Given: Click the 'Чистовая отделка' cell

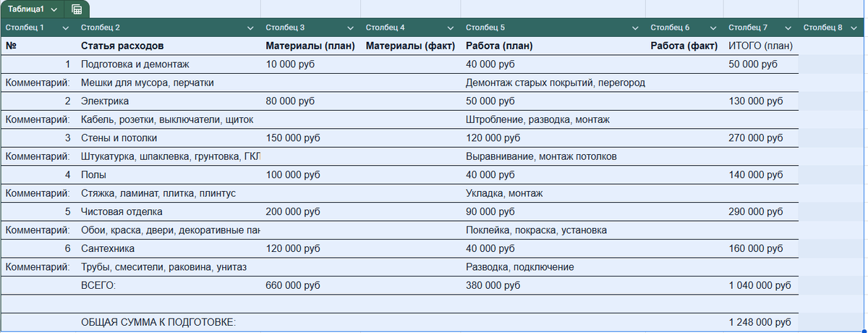Looking at the screenshot, I should [x=169, y=211].
